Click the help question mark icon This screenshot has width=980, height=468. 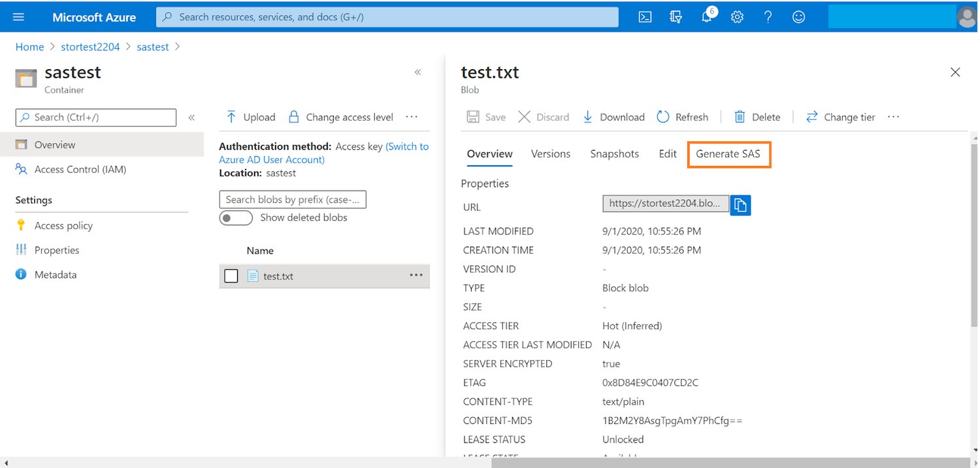pos(768,18)
